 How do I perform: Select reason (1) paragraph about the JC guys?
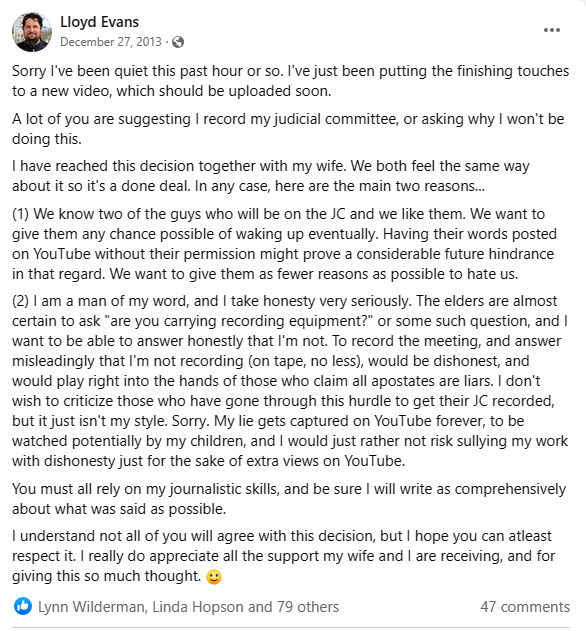284,244
